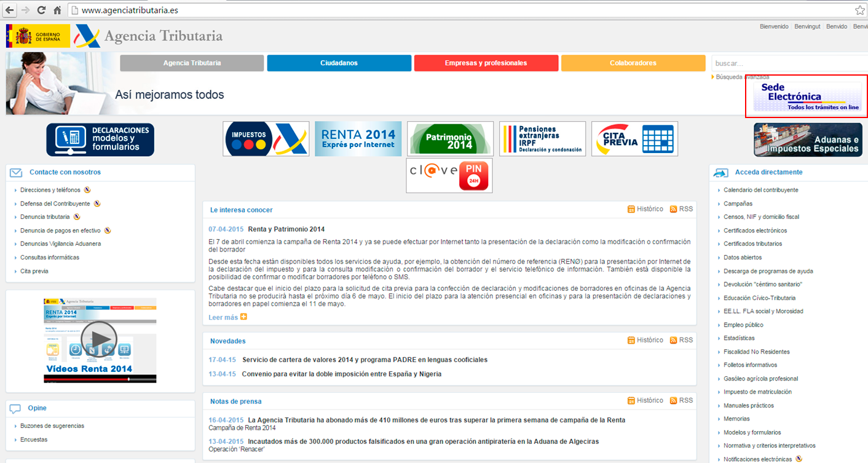Open the Empresas y profesionales tab
Image resolution: width=868 pixels, height=463 pixels.
(x=486, y=63)
